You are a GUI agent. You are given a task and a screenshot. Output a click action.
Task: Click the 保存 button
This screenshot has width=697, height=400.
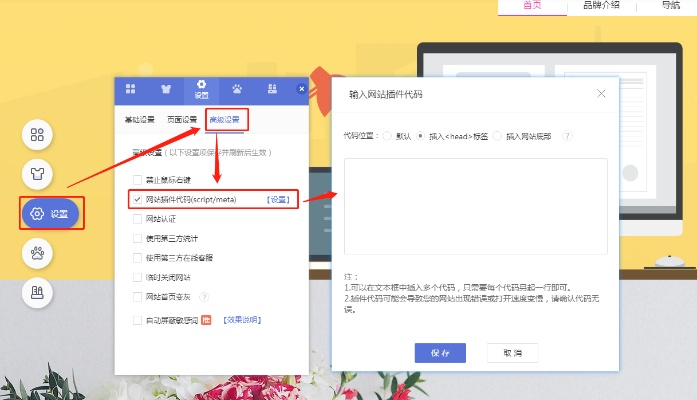tap(440, 353)
